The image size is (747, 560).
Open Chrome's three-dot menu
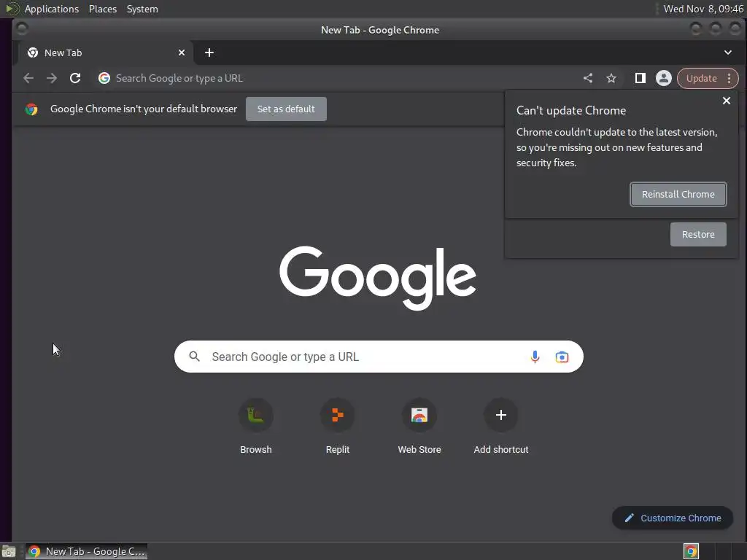(729, 78)
